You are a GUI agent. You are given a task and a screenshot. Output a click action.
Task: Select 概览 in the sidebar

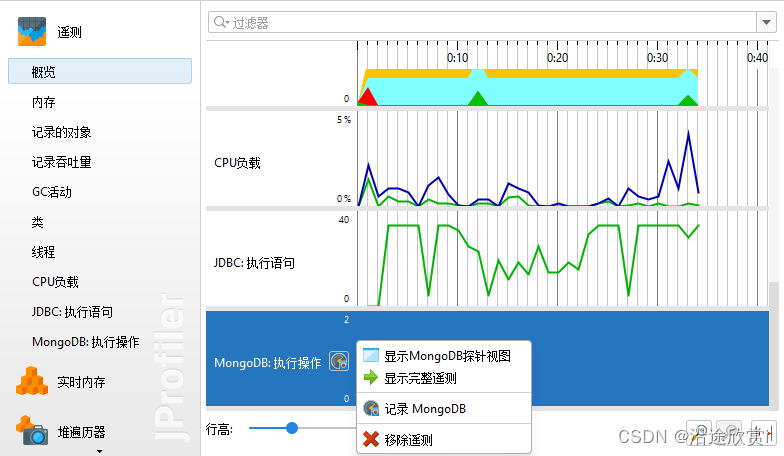pos(100,71)
